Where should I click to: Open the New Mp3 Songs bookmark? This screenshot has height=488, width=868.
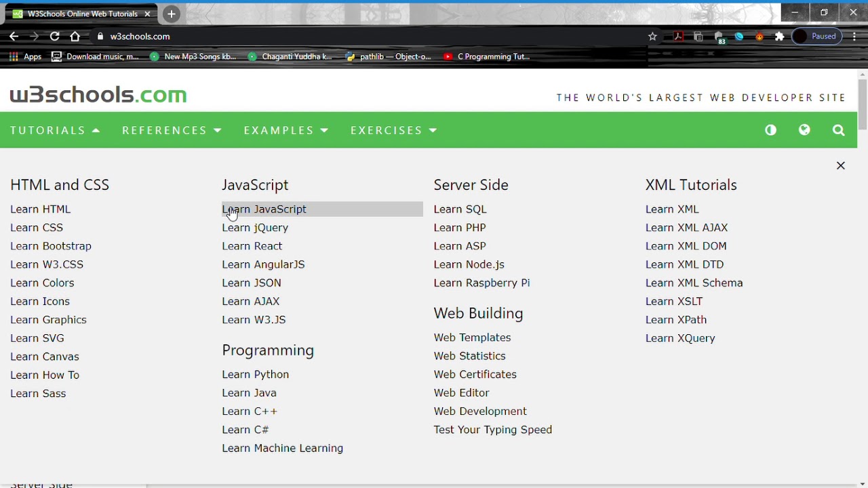(193, 57)
